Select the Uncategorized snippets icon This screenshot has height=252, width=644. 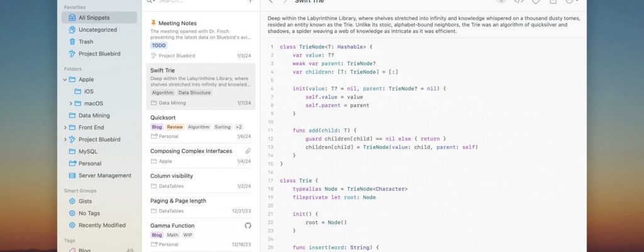point(72,30)
